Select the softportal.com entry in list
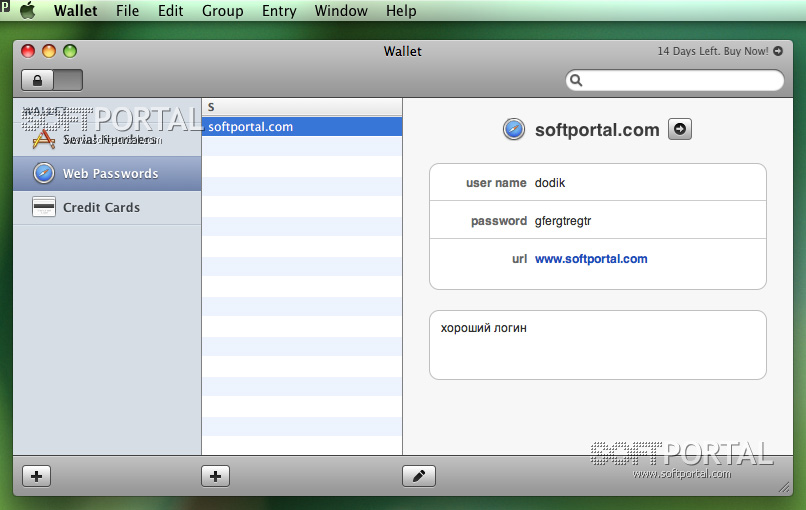 click(x=302, y=126)
